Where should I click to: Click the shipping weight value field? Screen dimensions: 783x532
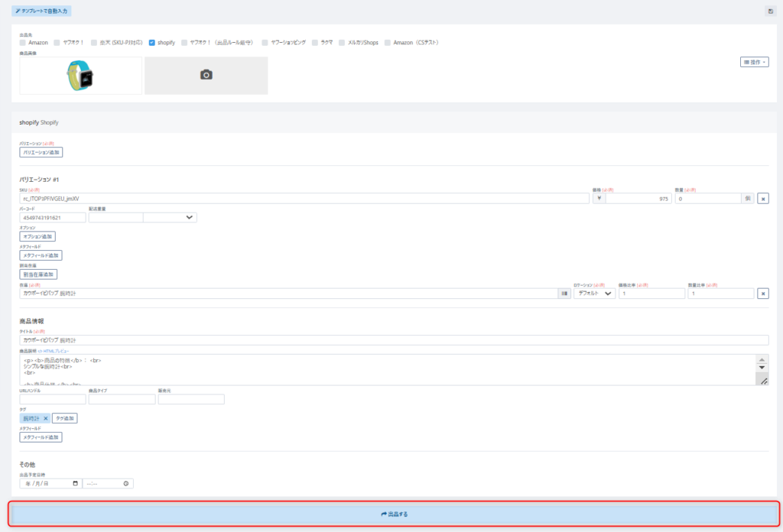pyautogui.click(x=116, y=218)
